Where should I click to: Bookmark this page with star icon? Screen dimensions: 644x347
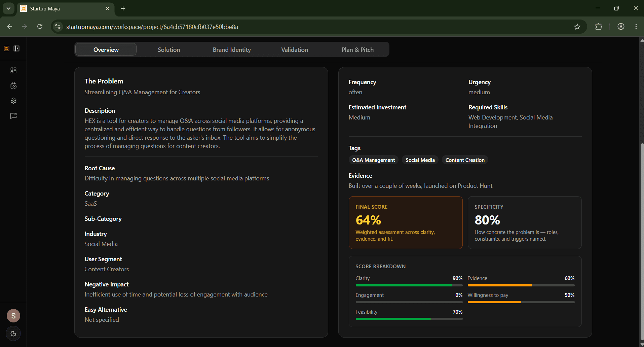pyautogui.click(x=577, y=27)
